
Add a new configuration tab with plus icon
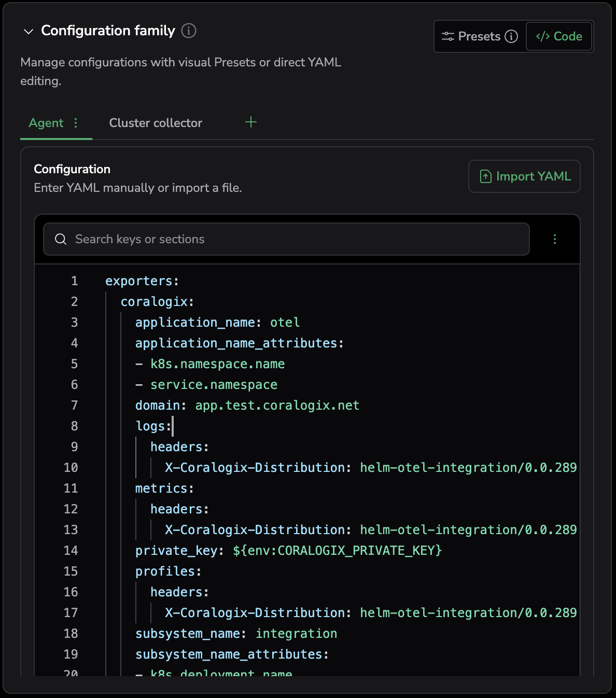(251, 122)
